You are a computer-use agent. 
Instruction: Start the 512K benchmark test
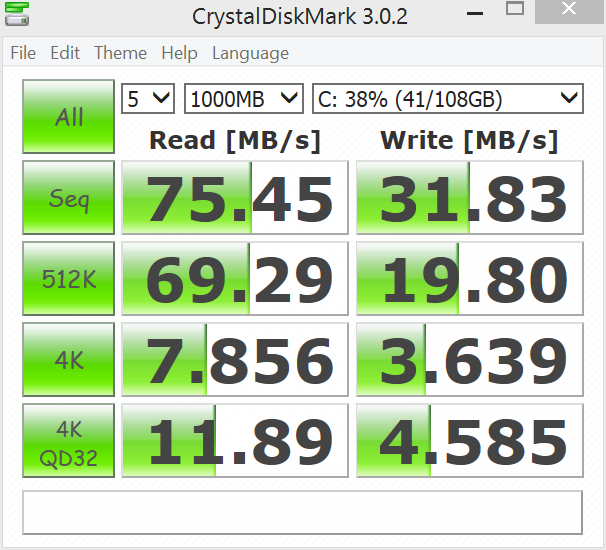[68, 278]
